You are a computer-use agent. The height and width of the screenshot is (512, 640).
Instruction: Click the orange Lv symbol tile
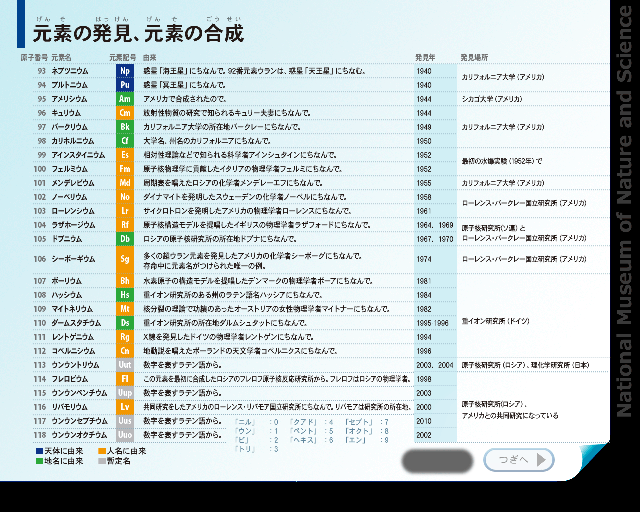[125, 407]
